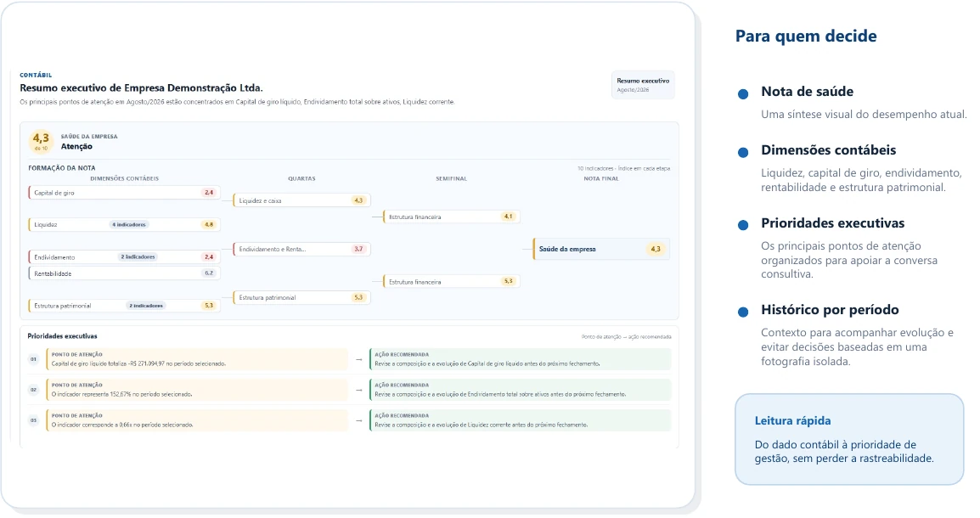
Task: Click the 'Semifinal' column header
Action: pos(451,178)
